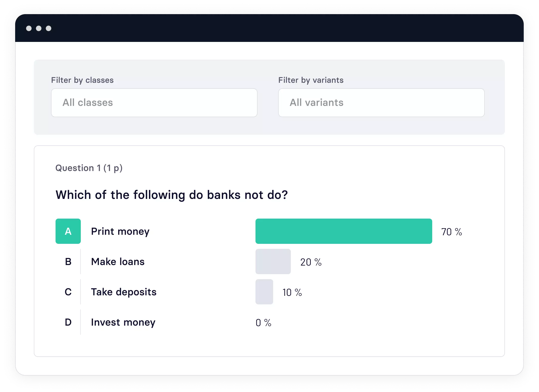539x392 pixels.
Task: Open the 'All variants' dropdown
Action: pos(380,102)
